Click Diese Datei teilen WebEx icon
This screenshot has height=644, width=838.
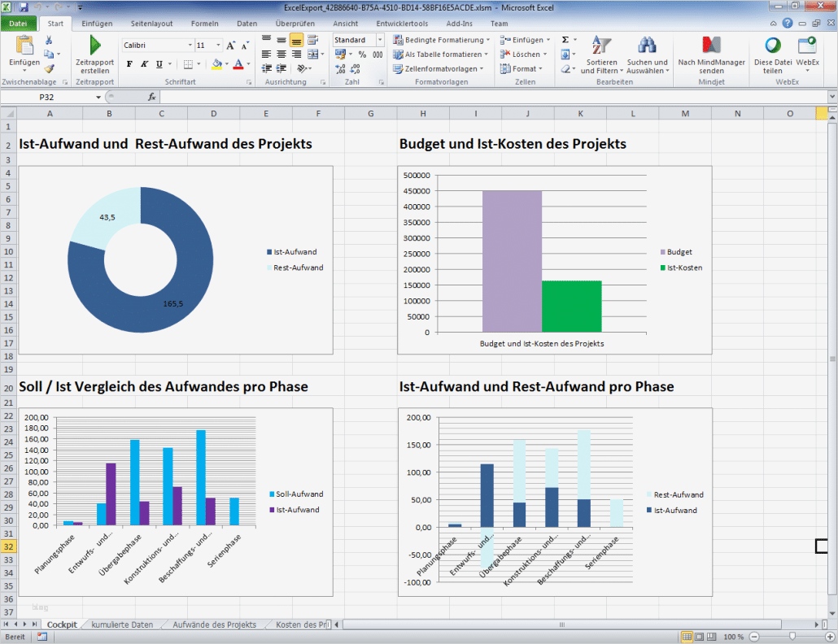pos(773,46)
